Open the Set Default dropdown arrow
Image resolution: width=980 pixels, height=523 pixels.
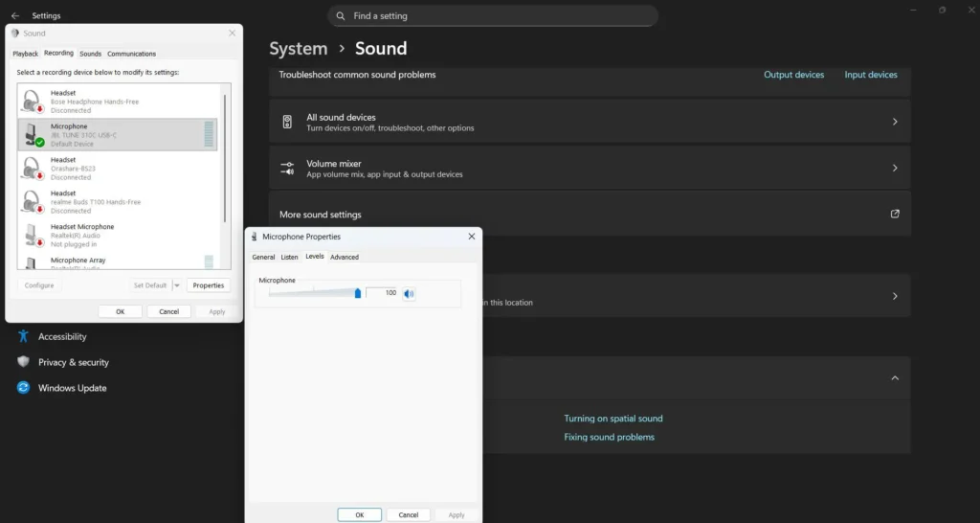click(x=177, y=285)
